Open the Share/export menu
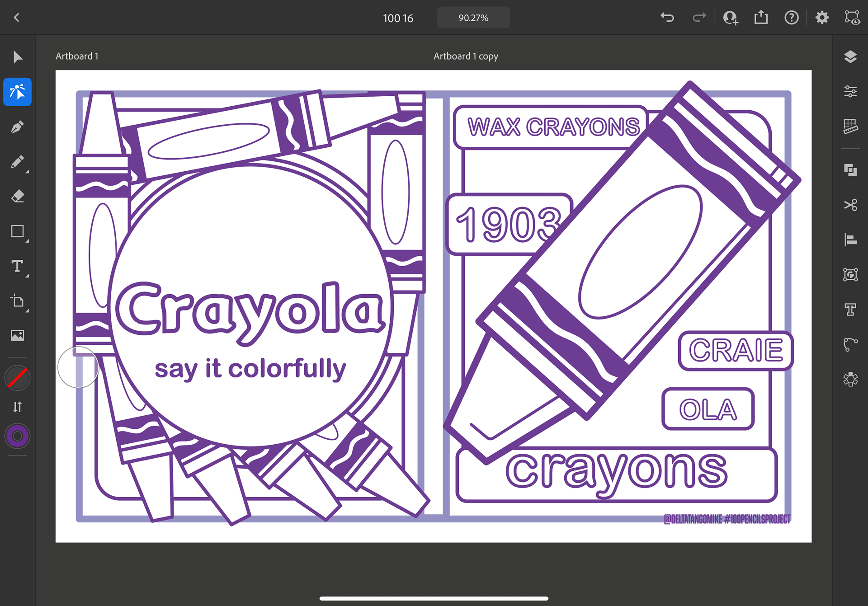868x606 pixels. tap(761, 18)
